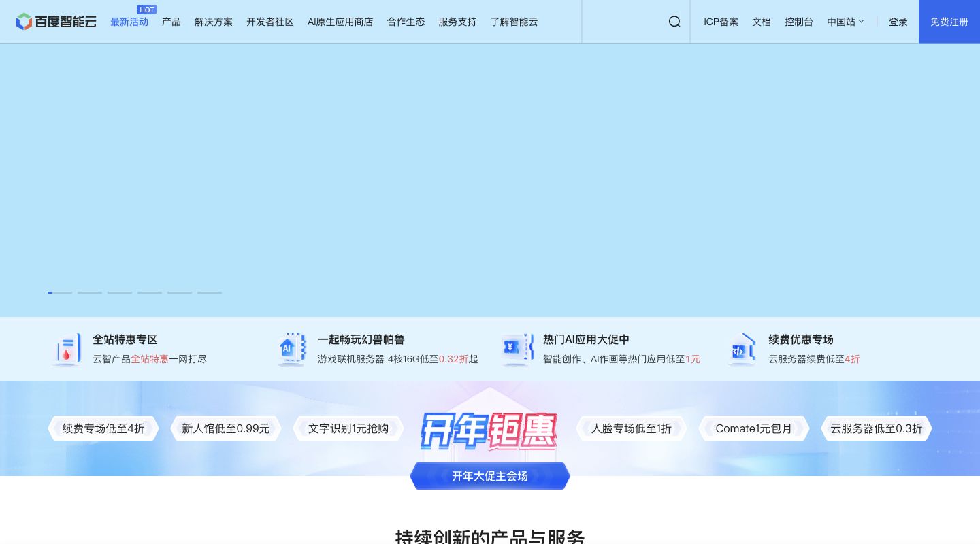The image size is (980, 544).
Task: Click the 热门AI应用大促中 coupon icon
Action: 517,350
